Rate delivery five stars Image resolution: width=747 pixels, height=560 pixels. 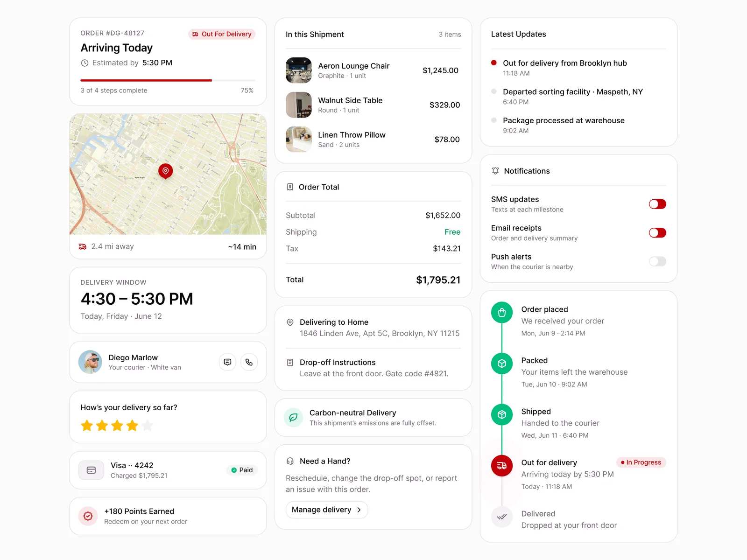[148, 426]
